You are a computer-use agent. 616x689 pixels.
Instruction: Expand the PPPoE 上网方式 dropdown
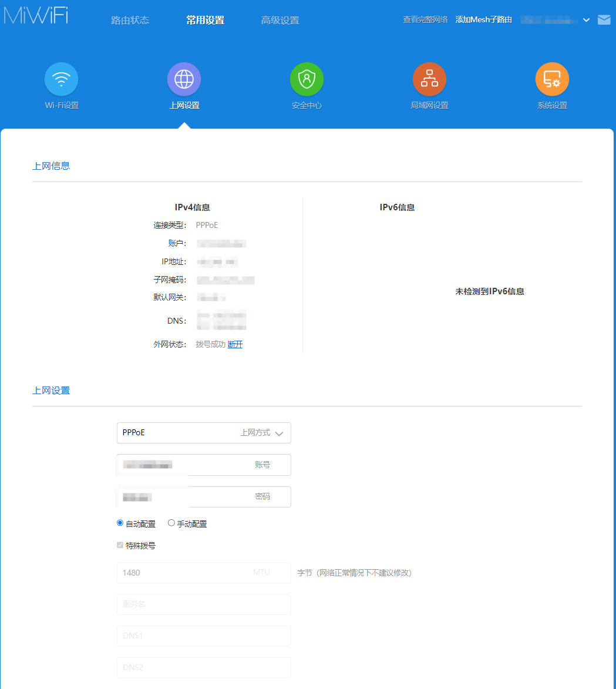[x=204, y=433]
